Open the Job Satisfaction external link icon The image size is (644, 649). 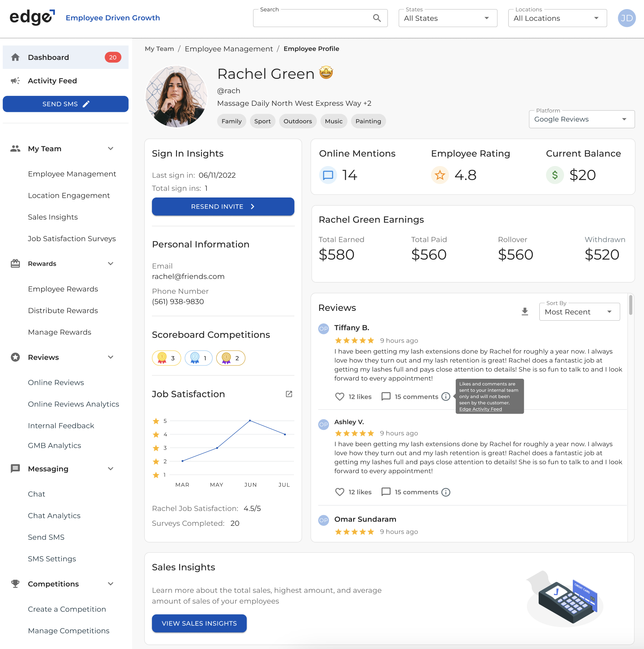[289, 394]
